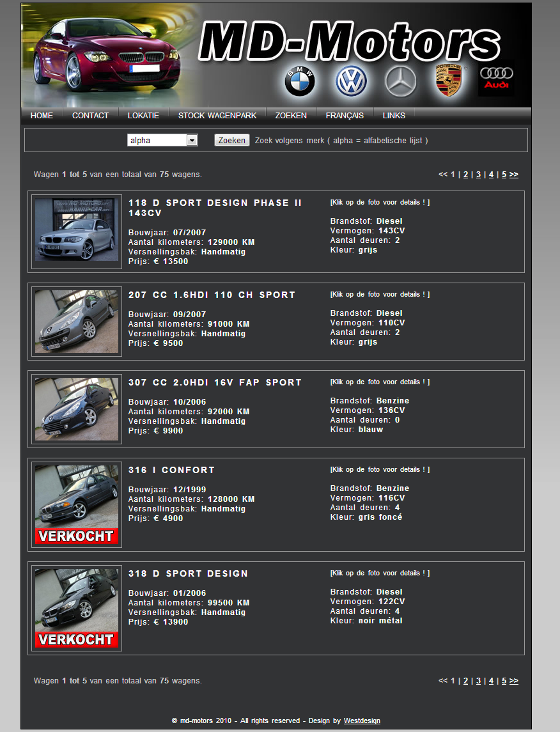Viewport: 560px width, 732px height.
Task: Go to page 3 in bottom pagination
Action: tap(478, 681)
